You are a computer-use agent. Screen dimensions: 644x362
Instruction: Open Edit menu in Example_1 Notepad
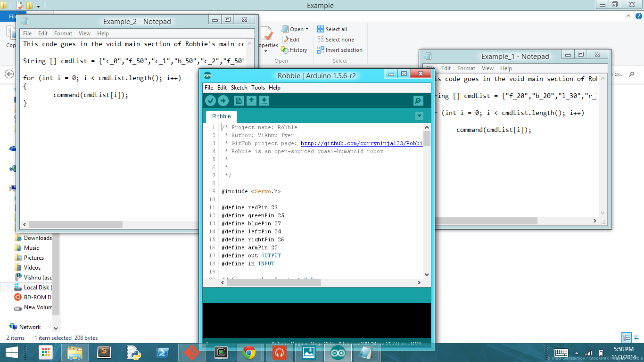tap(446, 68)
